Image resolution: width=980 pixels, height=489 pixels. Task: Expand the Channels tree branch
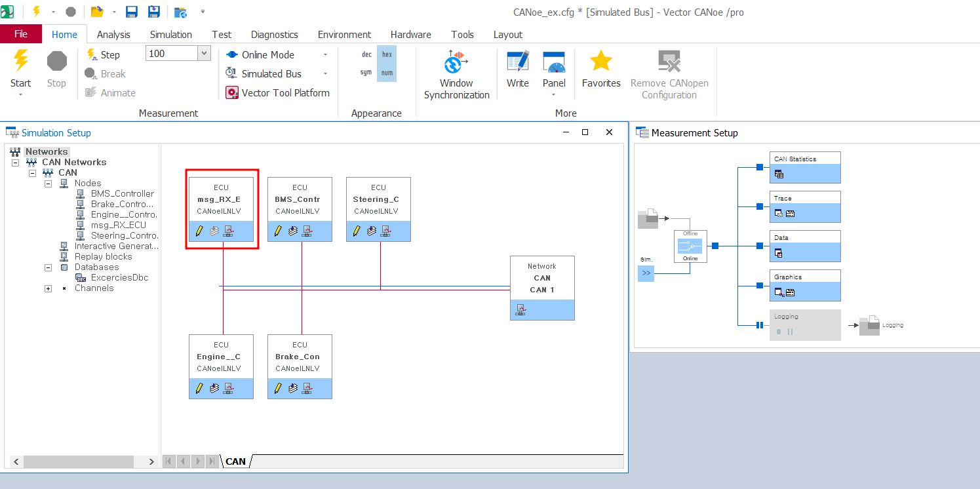(48, 288)
